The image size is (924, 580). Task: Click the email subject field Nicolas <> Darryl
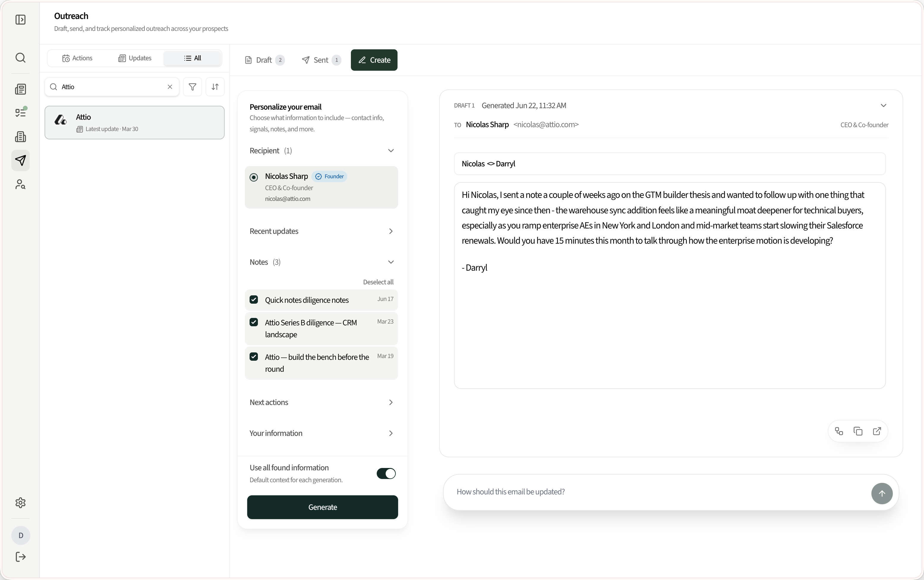pyautogui.click(x=670, y=164)
